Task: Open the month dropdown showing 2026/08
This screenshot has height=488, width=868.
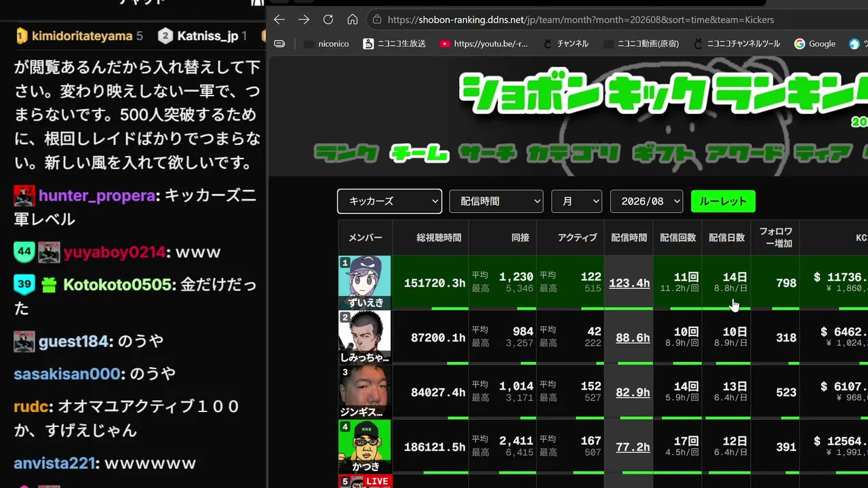Action: 647,201
